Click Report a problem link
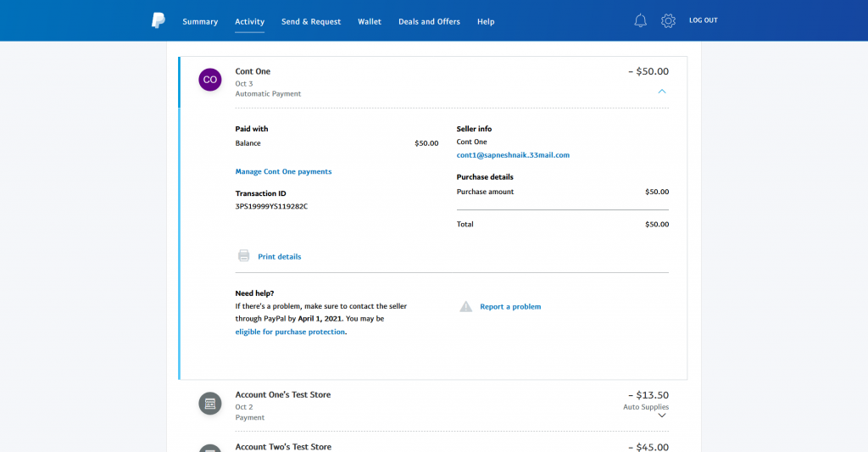This screenshot has width=868, height=452. click(510, 306)
